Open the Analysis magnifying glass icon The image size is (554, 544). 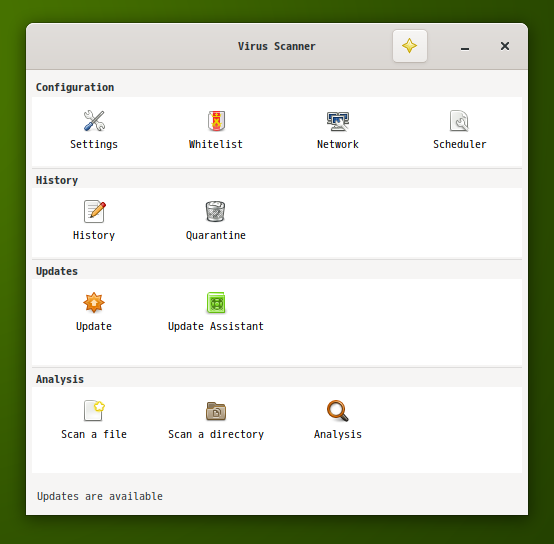pos(338,411)
